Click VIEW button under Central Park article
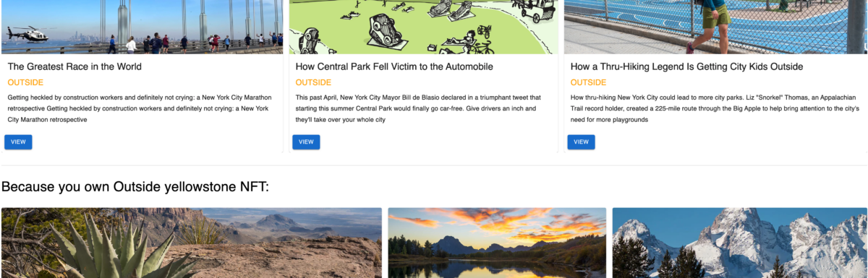 (306, 142)
